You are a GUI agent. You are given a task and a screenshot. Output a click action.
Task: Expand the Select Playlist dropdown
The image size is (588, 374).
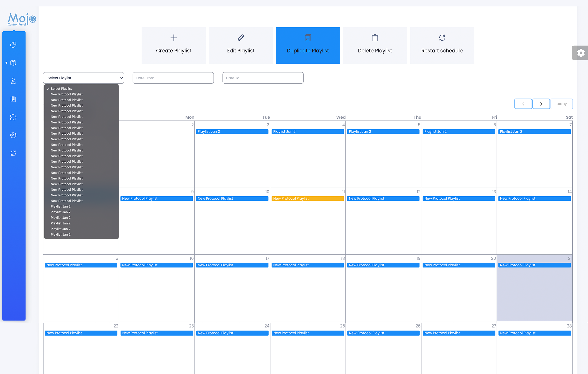pyautogui.click(x=83, y=78)
